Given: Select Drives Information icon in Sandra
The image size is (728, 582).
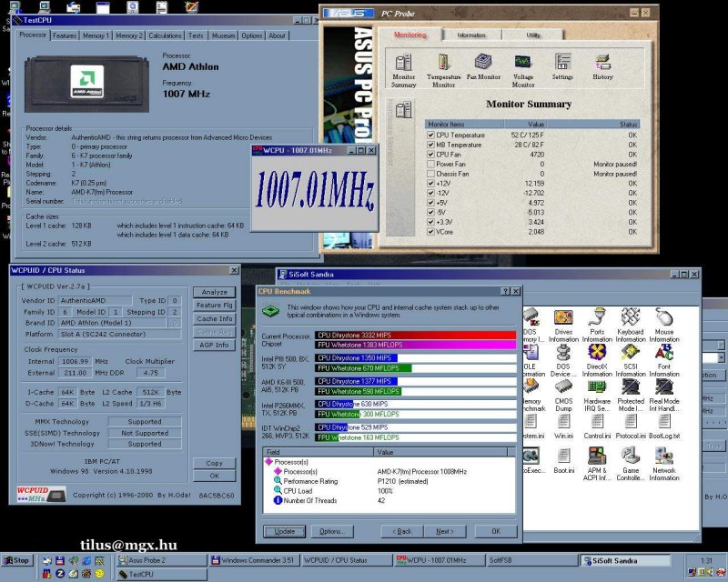Looking at the screenshot, I should pos(563,326).
